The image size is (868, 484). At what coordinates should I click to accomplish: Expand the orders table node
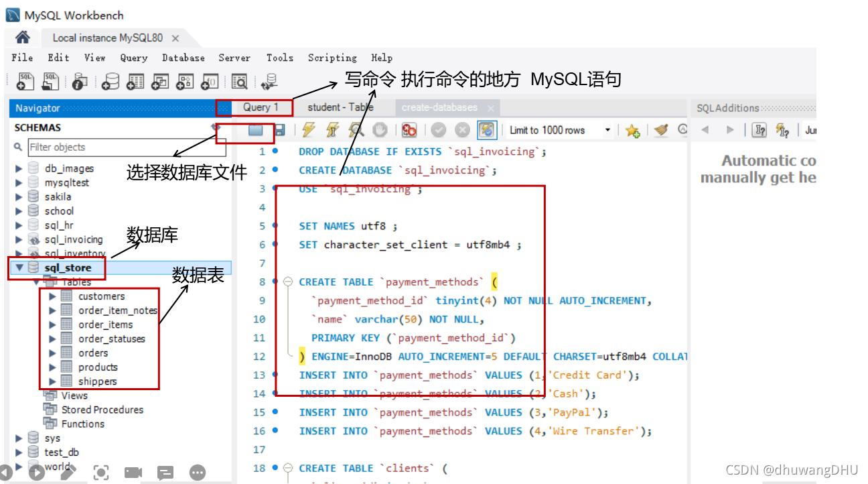point(52,353)
